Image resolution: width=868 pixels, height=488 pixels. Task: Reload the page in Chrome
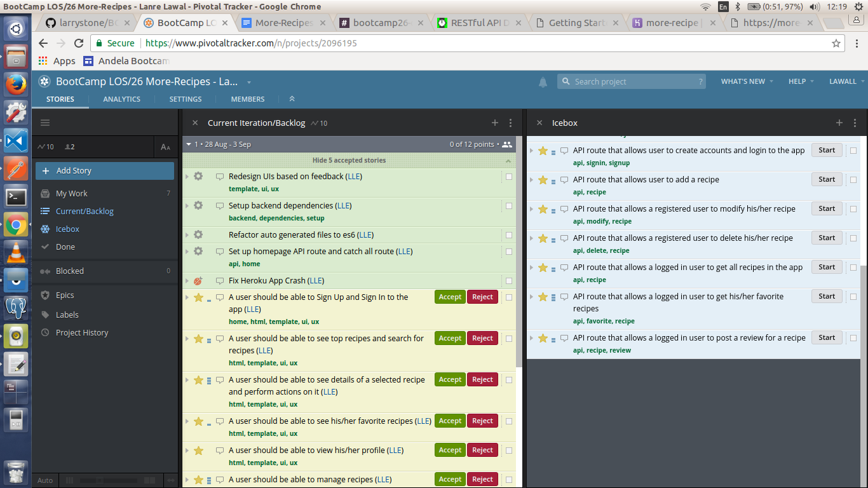pos(79,43)
